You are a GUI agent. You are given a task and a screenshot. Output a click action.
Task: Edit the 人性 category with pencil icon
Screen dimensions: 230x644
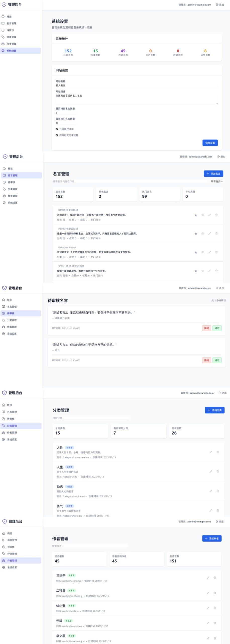[x=211, y=452]
